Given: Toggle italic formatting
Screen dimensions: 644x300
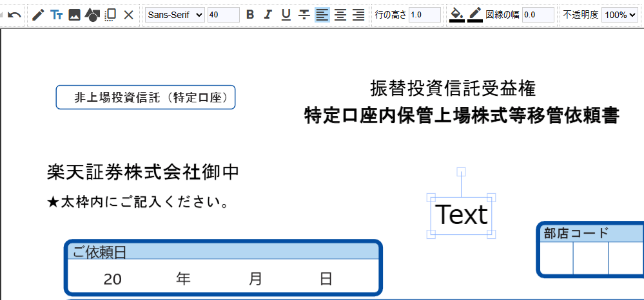Looking at the screenshot, I should 268,15.
